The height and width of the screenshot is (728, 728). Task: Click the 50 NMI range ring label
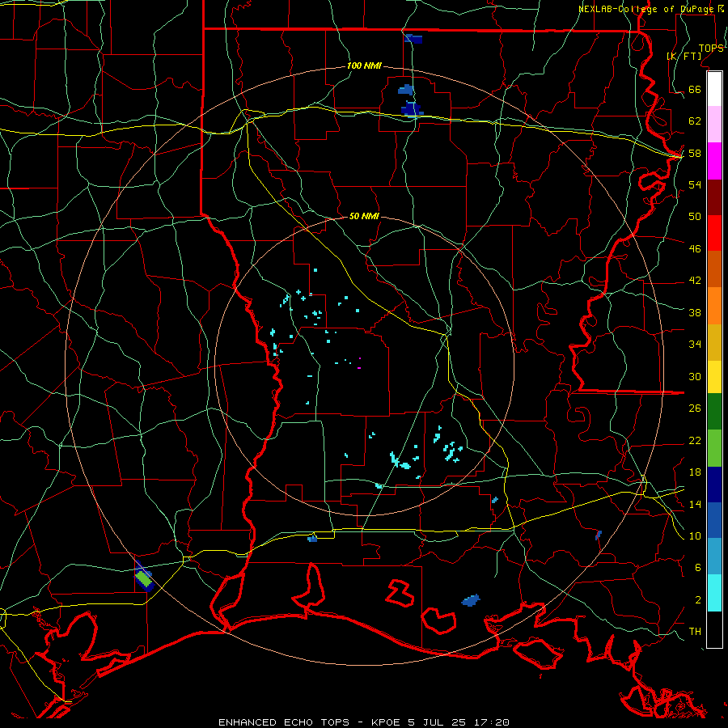[364, 216]
